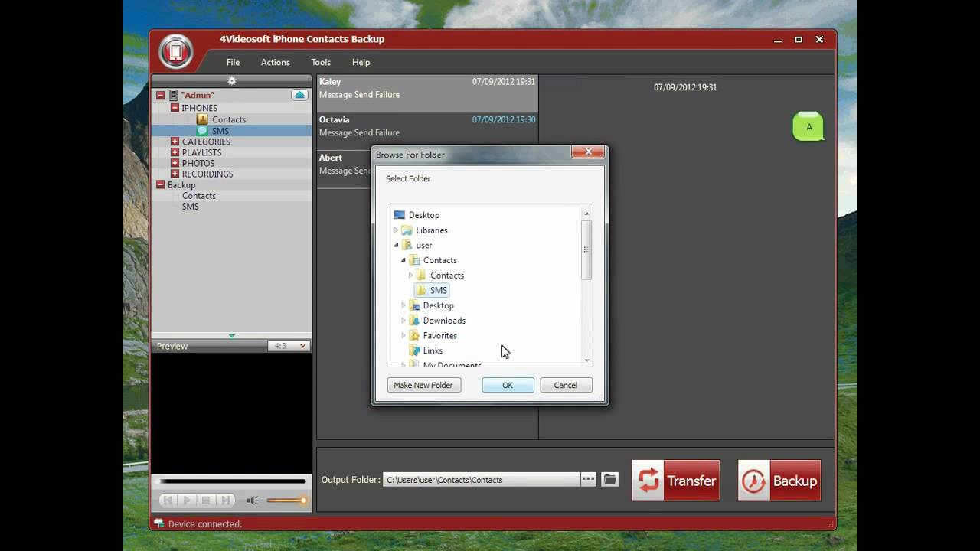Expand the Favorites folder arrow in dialog
The height and width of the screenshot is (551, 980).
point(403,336)
